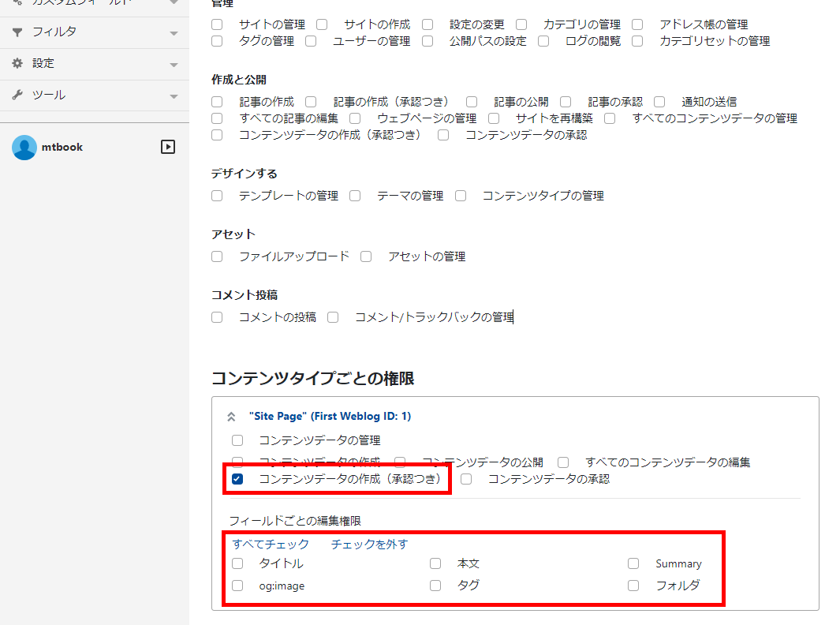Expand the 設定 menu arrow
This screenshot has height=625, width=840.
pos(174,65)
